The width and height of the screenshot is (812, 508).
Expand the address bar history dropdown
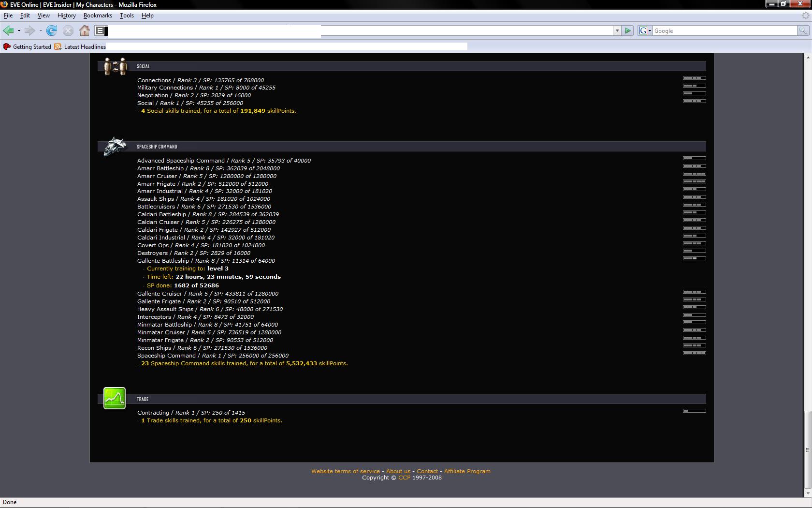[x=617, y=31]
